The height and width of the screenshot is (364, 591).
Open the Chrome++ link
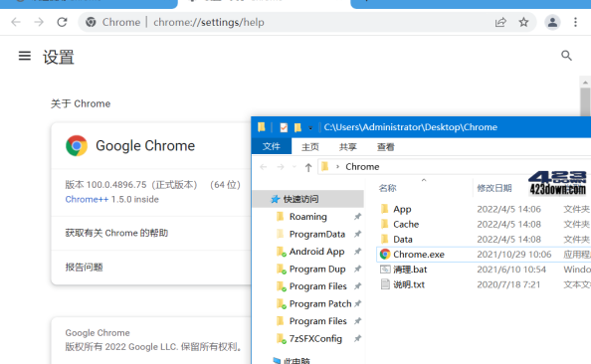[87, 199]
